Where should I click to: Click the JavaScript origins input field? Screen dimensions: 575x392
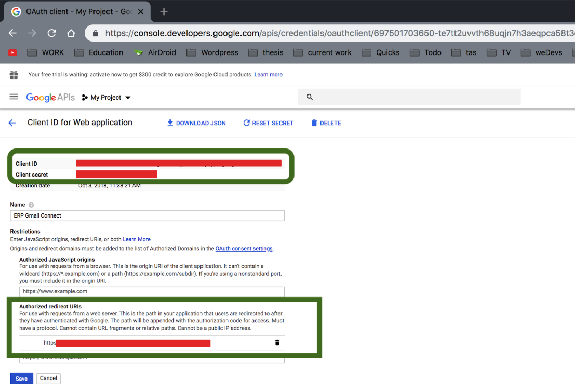[x=152, y=291]
